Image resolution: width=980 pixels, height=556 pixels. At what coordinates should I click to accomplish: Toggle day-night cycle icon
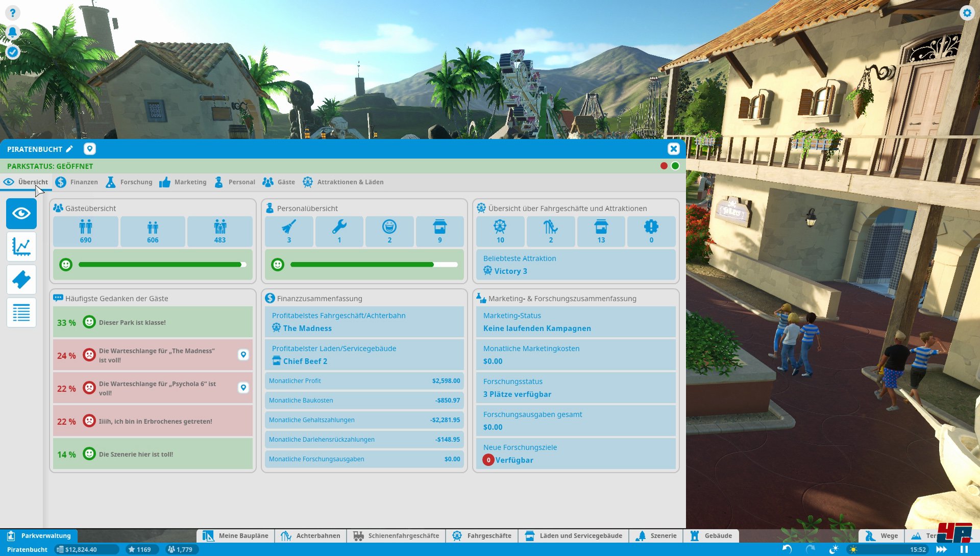coord(834,549)
